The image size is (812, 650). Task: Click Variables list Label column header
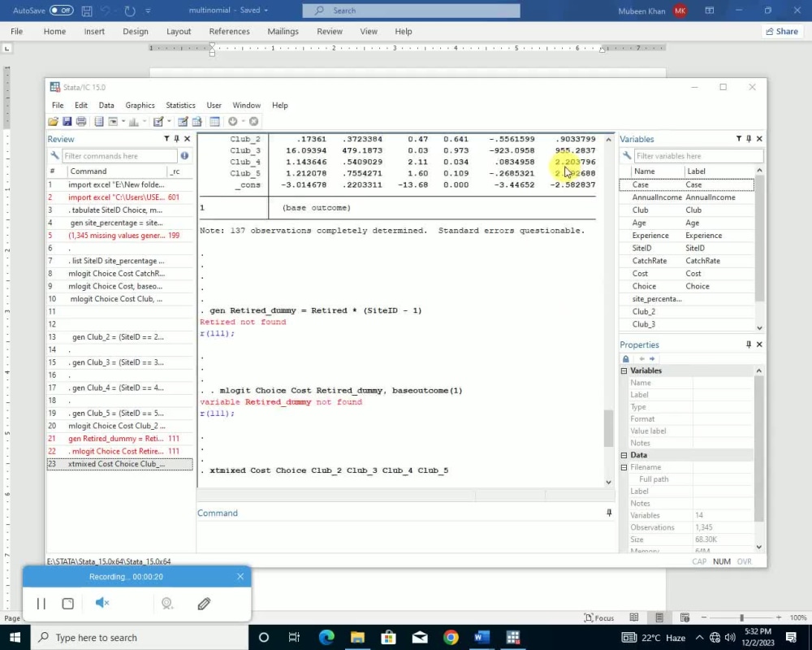[x=719, y=171]
